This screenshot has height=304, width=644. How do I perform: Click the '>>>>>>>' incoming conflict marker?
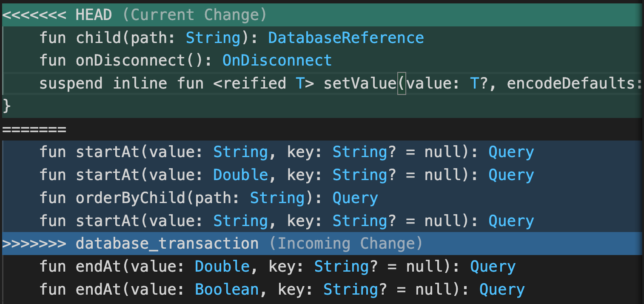(x=34, y=244)
